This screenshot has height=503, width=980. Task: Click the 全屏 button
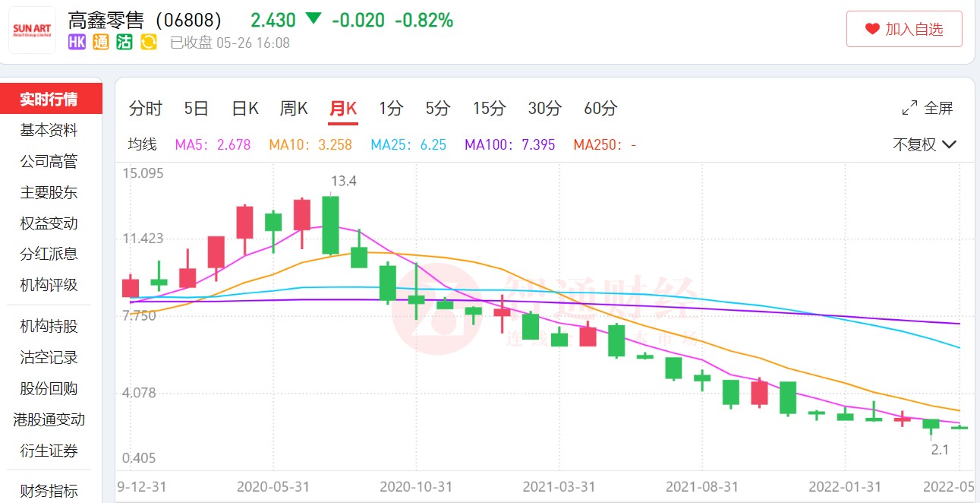coord(927,108)
